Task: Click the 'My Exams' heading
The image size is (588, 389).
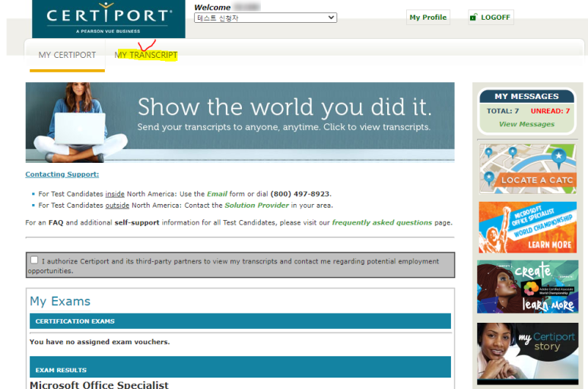Action: pyautogui.click(x=60, y=301)
